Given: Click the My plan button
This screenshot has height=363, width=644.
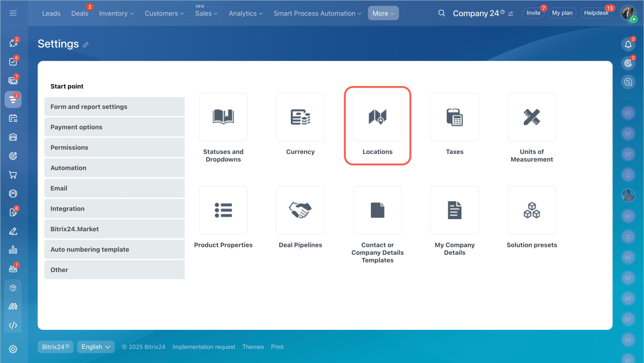Looking at the screenshot, I should click(x=562, y=13).
